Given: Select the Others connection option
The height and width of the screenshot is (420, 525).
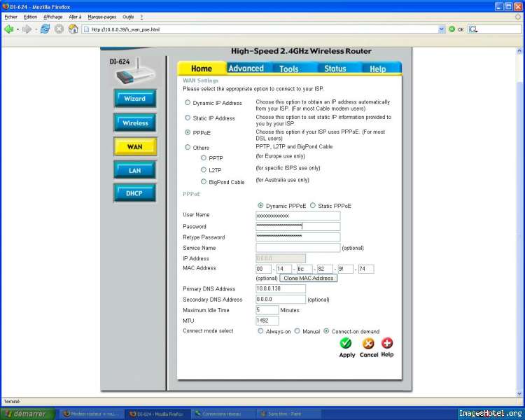Looking at the screenshot, I should tap(188, 147).
